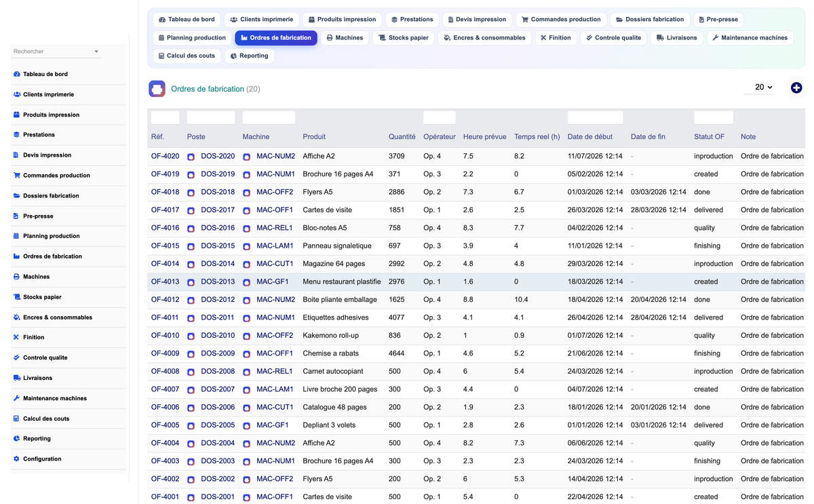Click the add new order plus icon
This screenshot has height=504, width=814.
click(796, 88)
